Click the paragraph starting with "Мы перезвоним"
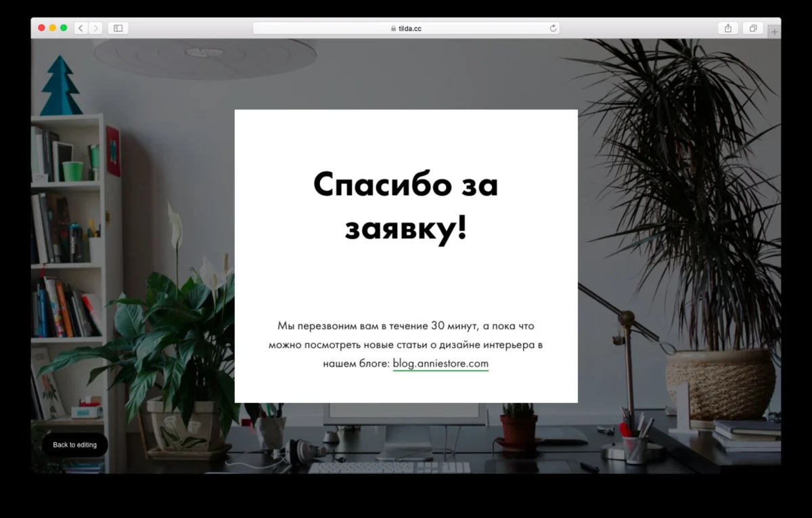 click(405, 344)
